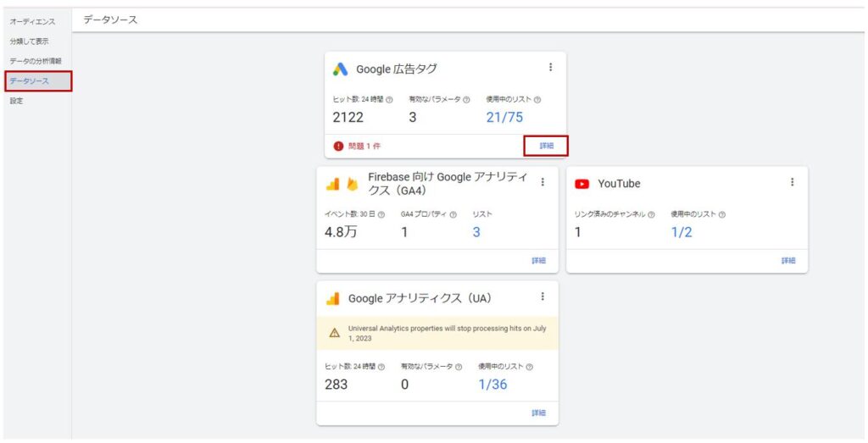The width and height of the screenshot is (868, 443).
Task: Click the YouTube logo icon
Action: [x=582, y=184]
